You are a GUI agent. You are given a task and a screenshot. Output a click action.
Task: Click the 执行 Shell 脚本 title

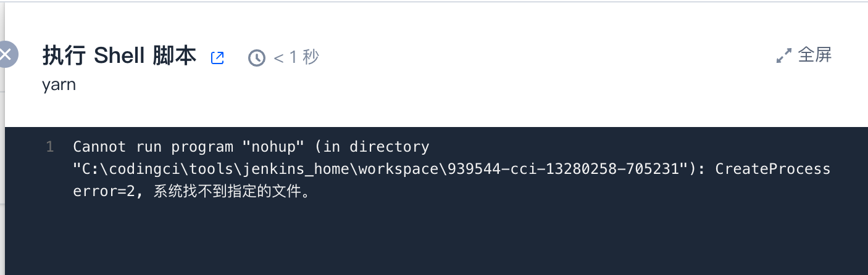119,57
